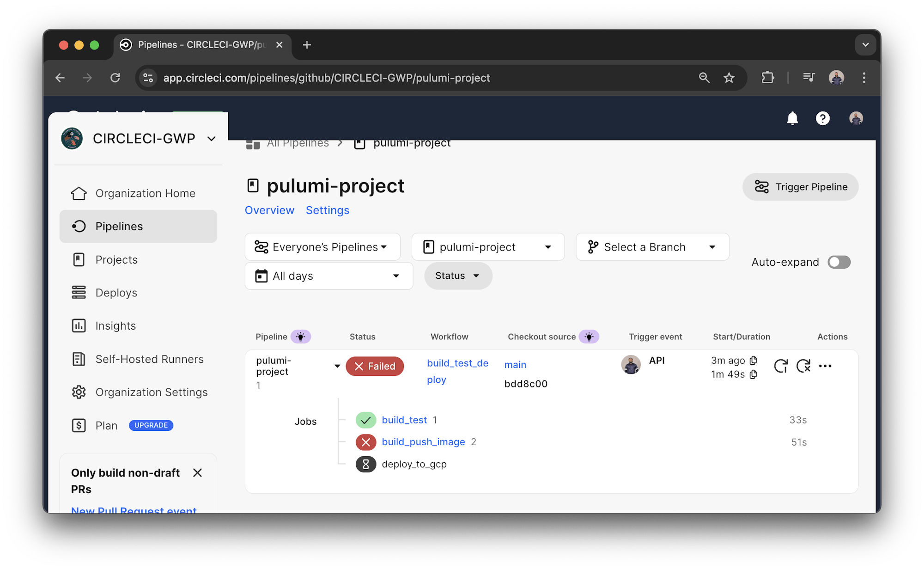Open the more options ellipsis for the pipeline
Viewport: 924px width, 570px height.
826,366
